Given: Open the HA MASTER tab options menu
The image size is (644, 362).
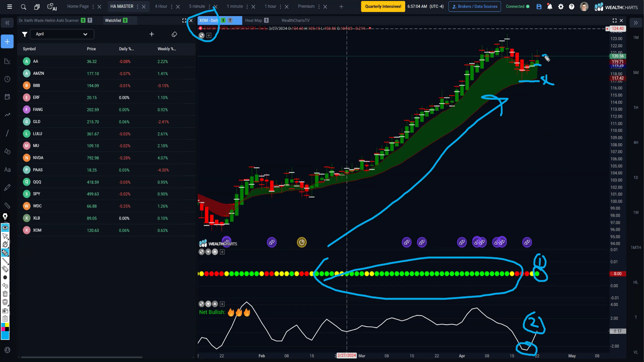Looking at the screenshot, I should pos(138,7).
